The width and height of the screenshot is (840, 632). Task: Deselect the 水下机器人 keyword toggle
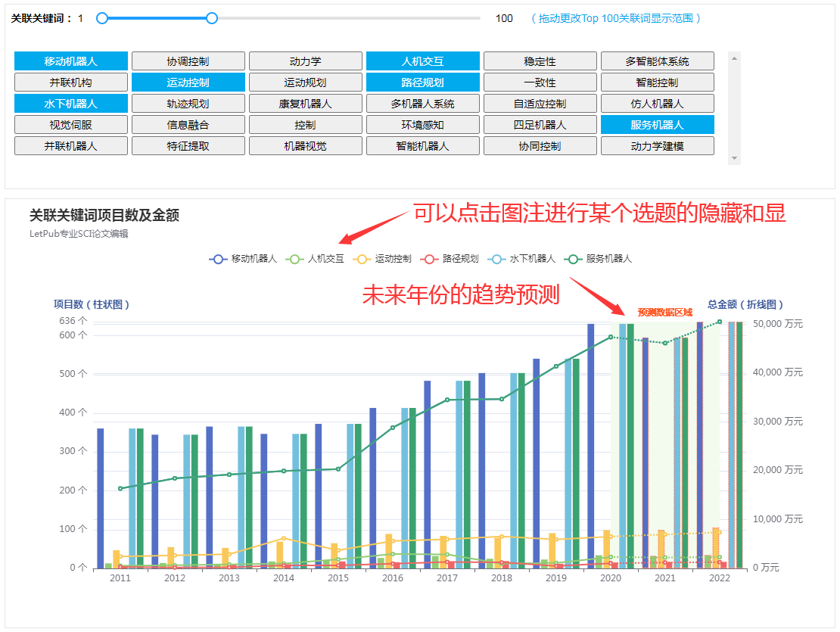point(70,103)
